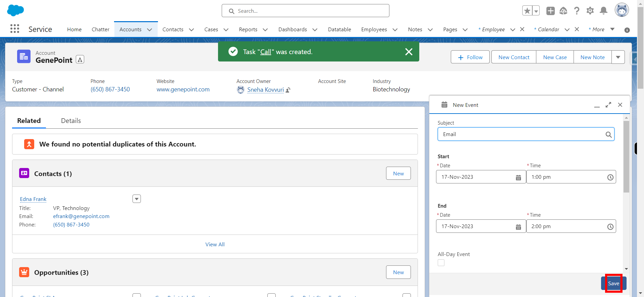Expand the Employees tab dropdown chevron

pyautogui.click(x=395, y=30)
